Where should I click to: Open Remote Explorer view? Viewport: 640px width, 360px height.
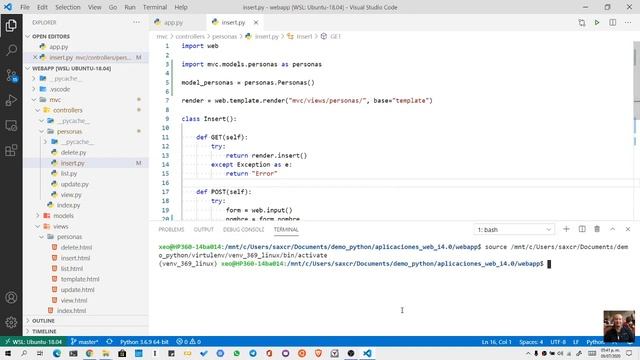pyautogui.click(x=11, y=125)
